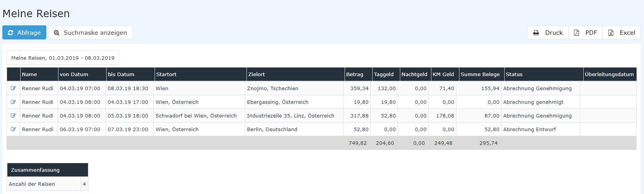Open edit icon for Berlin trip
644x194 pixels.
click(13, 129)
